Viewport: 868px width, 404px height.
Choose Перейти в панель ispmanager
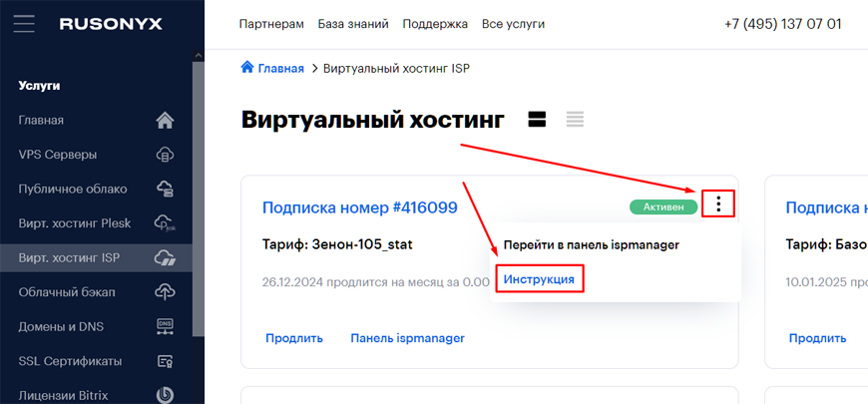592,245
